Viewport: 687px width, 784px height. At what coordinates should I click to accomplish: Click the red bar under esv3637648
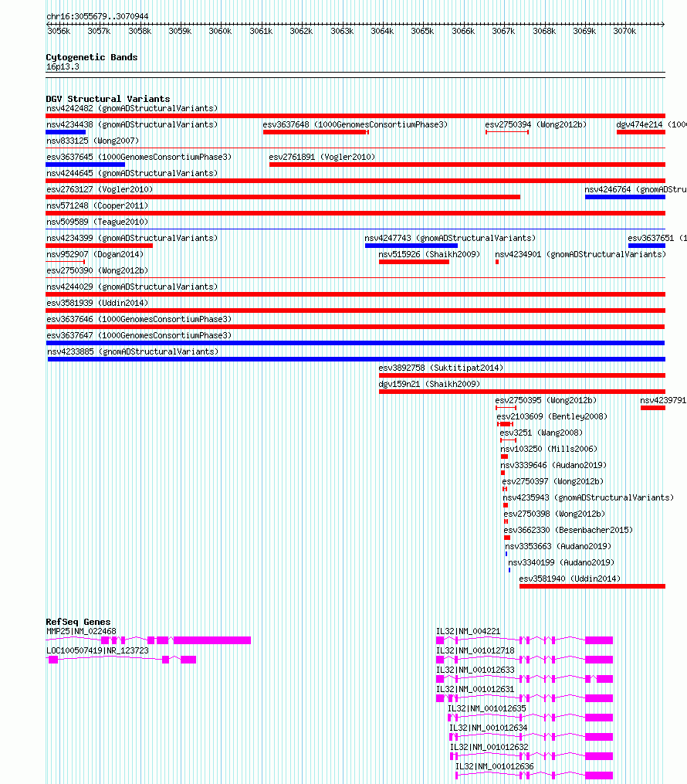click(316, 132)
